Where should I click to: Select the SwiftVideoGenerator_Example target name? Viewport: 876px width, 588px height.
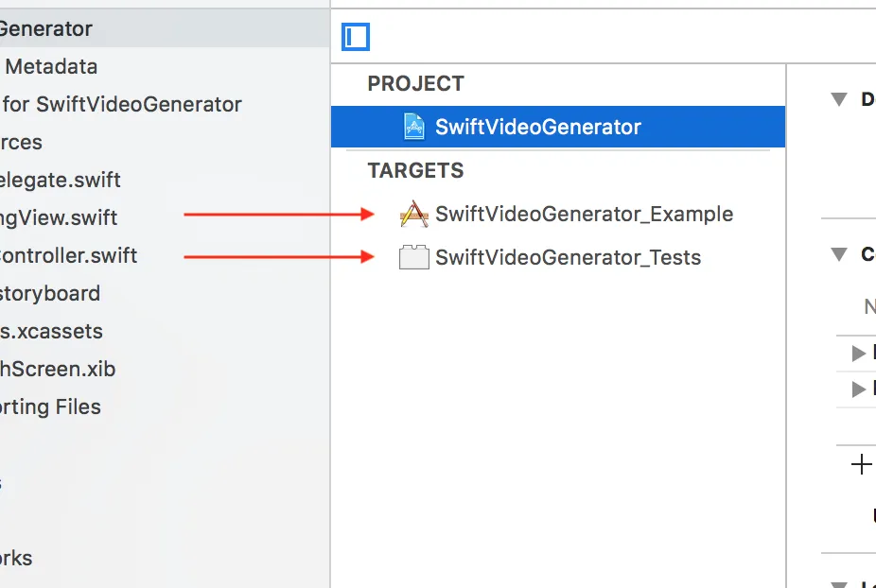pos(584,214)
